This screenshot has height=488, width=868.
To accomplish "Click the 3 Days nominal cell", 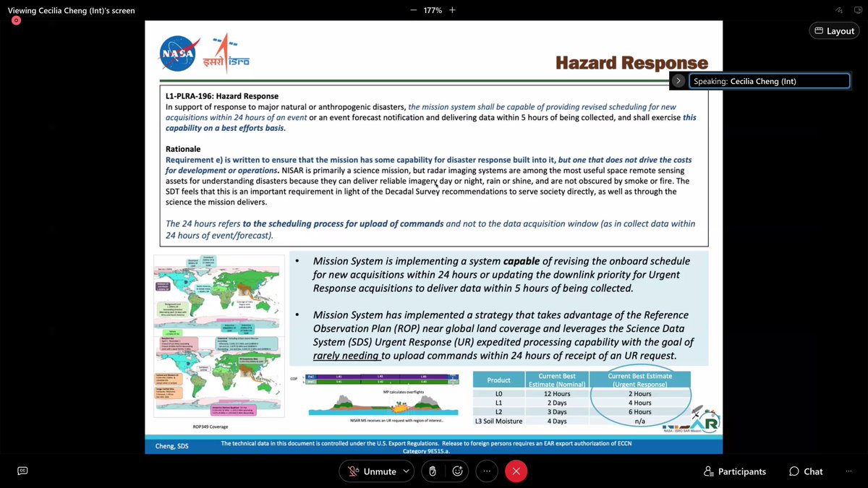I will pos(556,411).
